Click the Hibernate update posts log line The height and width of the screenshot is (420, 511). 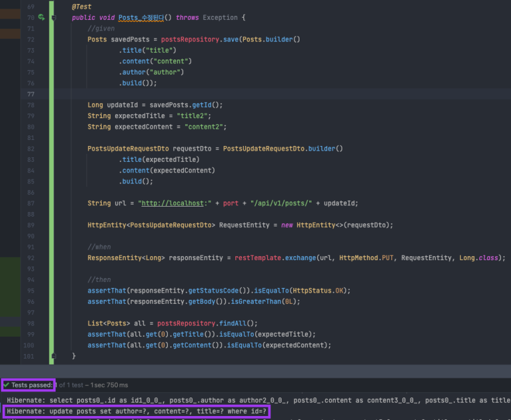point(136,411)
